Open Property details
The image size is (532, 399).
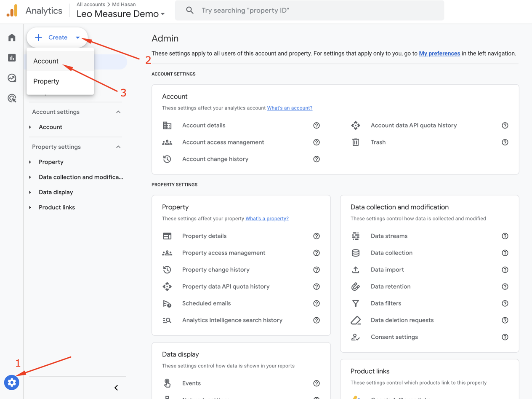point(204,236)
